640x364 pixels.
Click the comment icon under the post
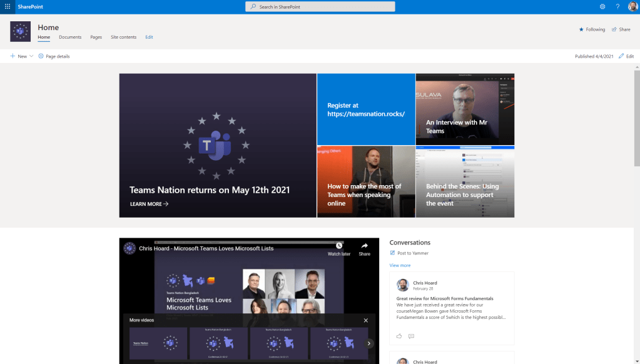(411, 336)
